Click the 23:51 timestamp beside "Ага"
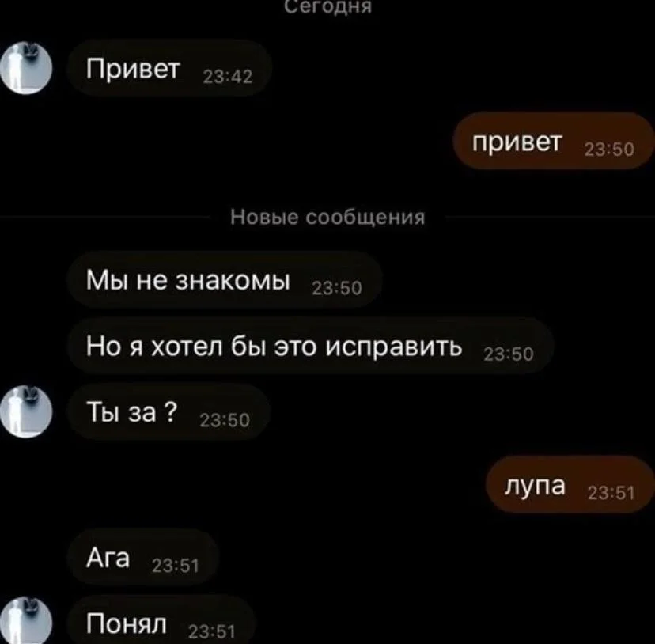This screenshot has width=655, height=644. pos(176,566)
